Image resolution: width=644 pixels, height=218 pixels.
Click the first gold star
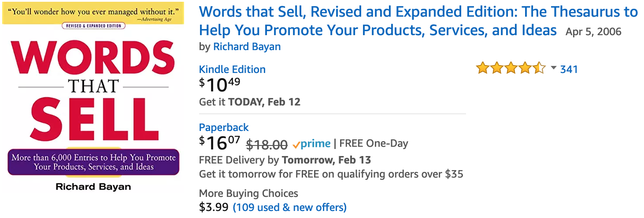(x=483, y=69)
